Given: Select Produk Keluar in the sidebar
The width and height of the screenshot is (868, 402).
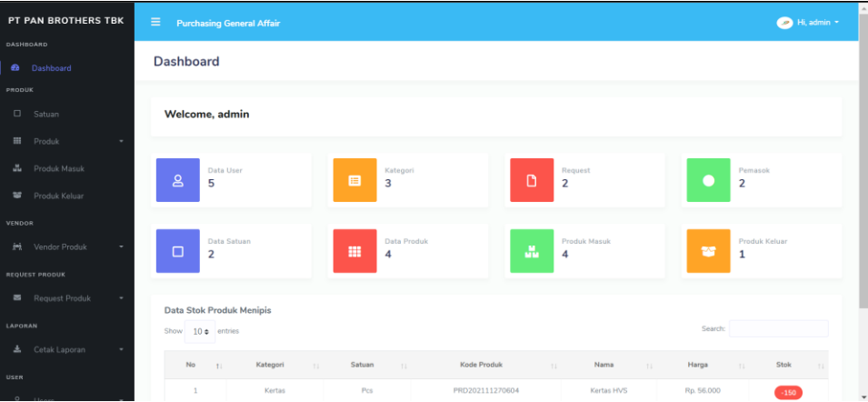Looking at the screenshot, I should pyautogui.click(x=59, y=196).
